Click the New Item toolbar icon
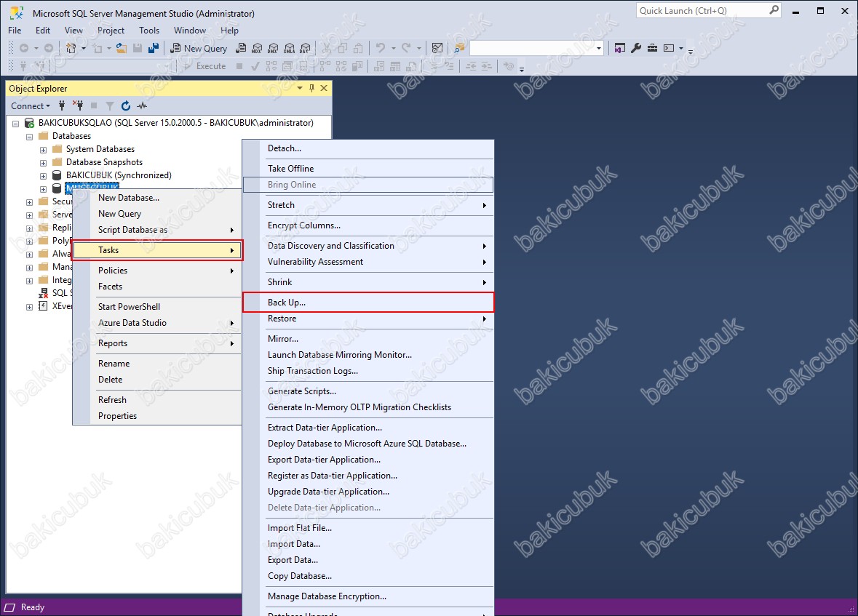The height and width of the screenshot is (616, 858). 71,48
